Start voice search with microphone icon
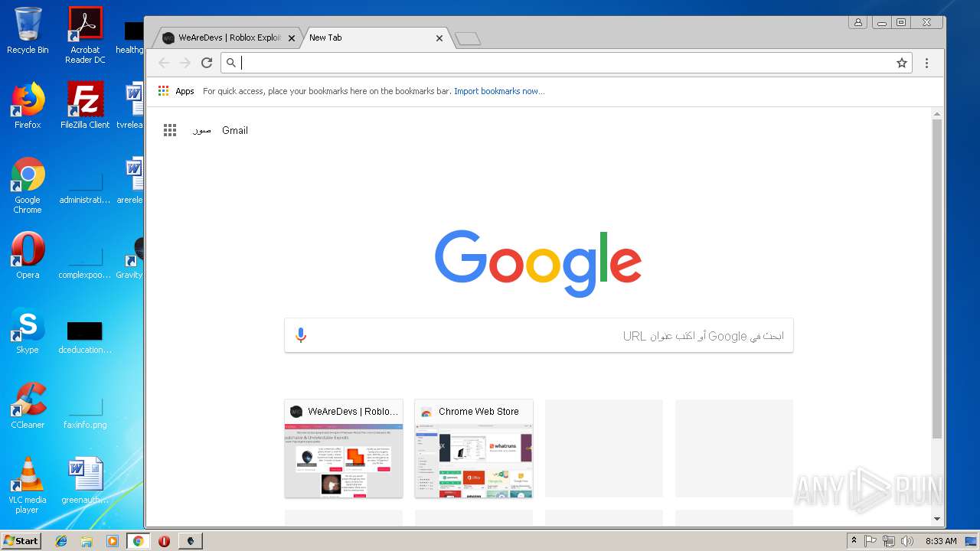Viewport: 980px width, 551px height. click(301, 335)
